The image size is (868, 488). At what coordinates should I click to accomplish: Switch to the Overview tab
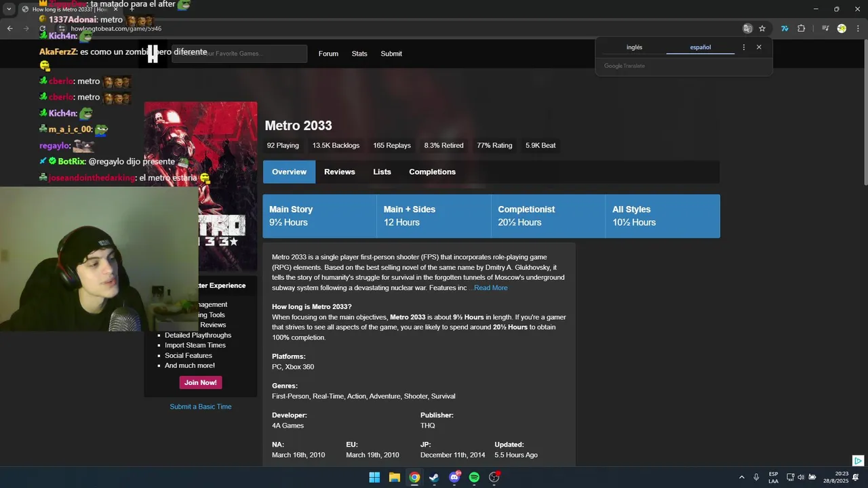tap(289, 172)
